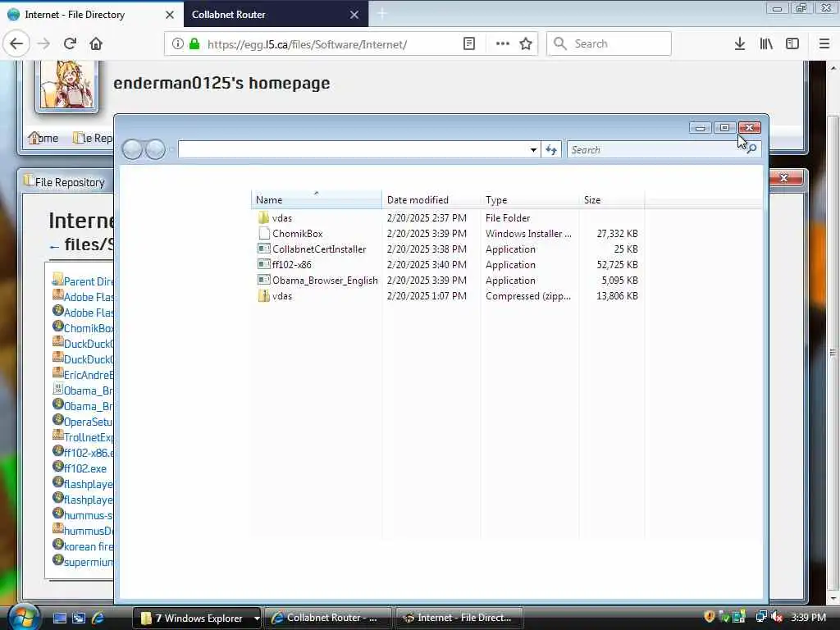840x630 pixels.
Task: Sort by Type column header
Action: point(529,200)
